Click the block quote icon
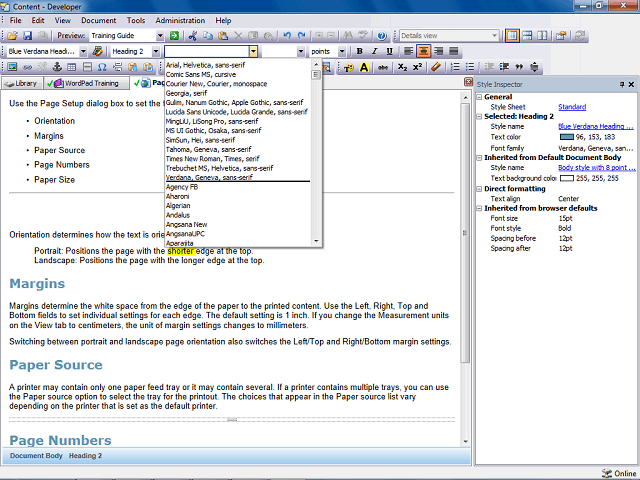Viewport: 640px width, 480px height. pyautogui.click(x=519, y=67)
